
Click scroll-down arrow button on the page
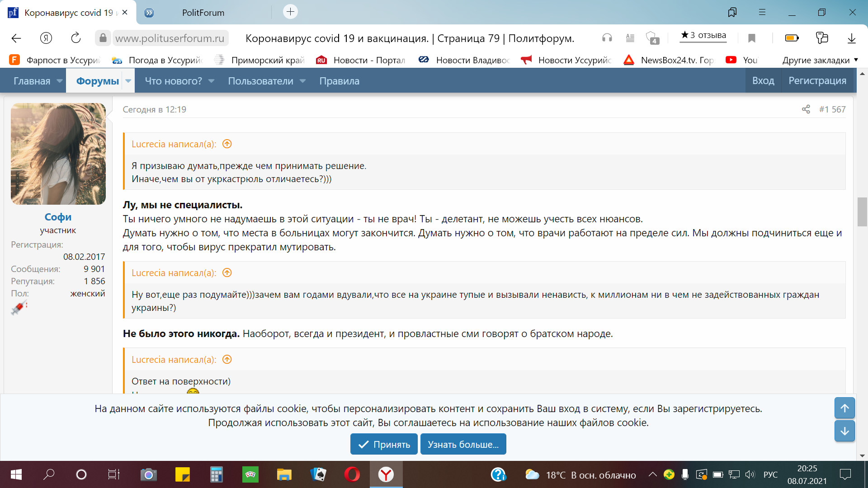(844, 431)
